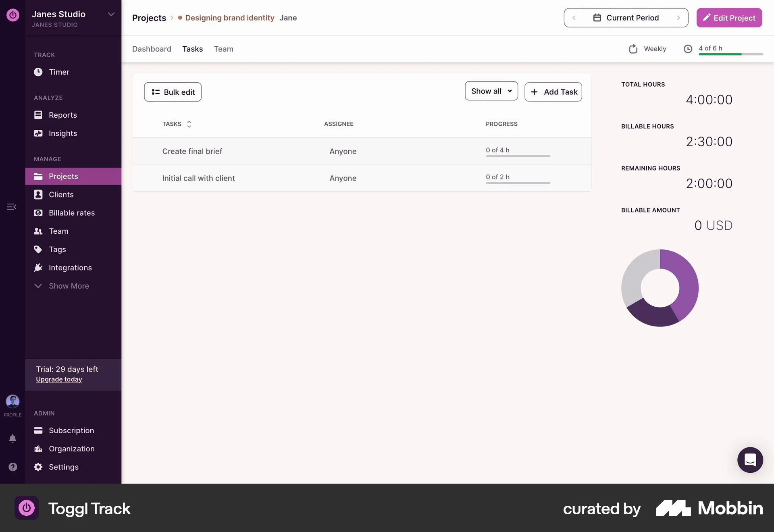Screen dimensions: 774x532
Task: Click the Upgrade today link
Action: 59,379
